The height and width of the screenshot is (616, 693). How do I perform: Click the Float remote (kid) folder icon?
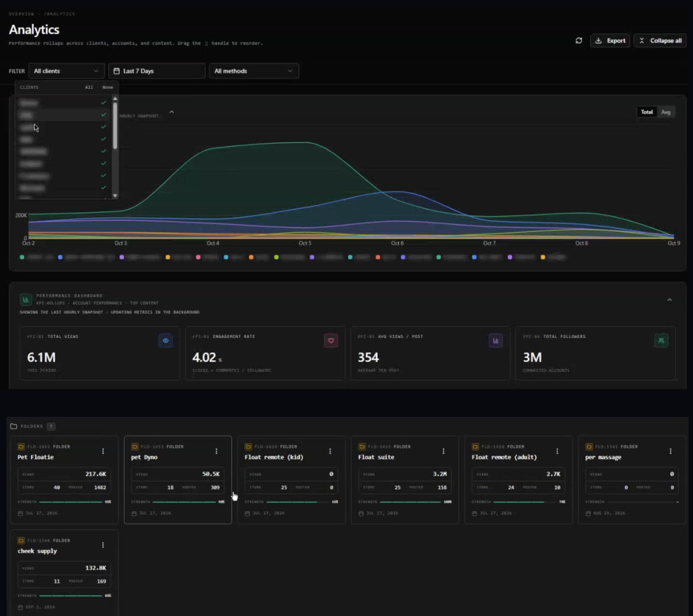point(248,446)
